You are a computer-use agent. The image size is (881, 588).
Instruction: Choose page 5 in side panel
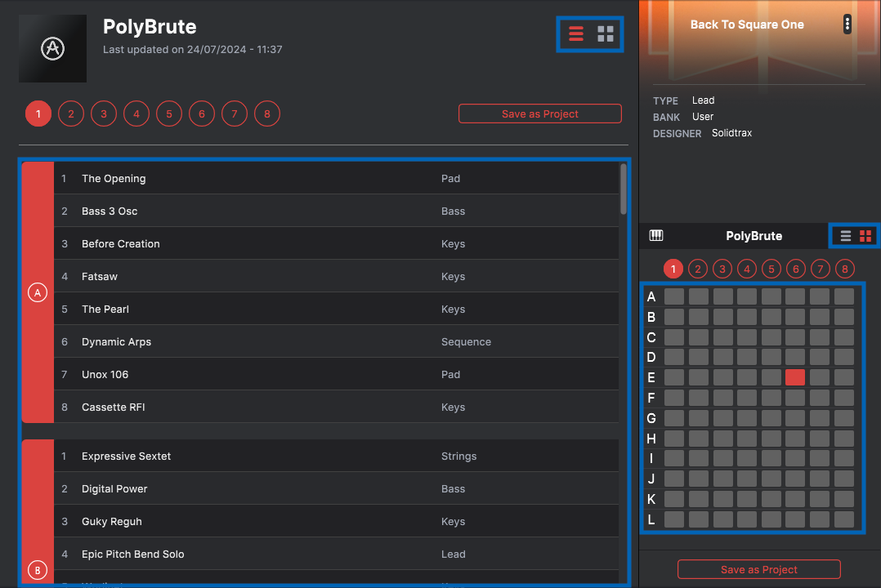click(771, 269)
